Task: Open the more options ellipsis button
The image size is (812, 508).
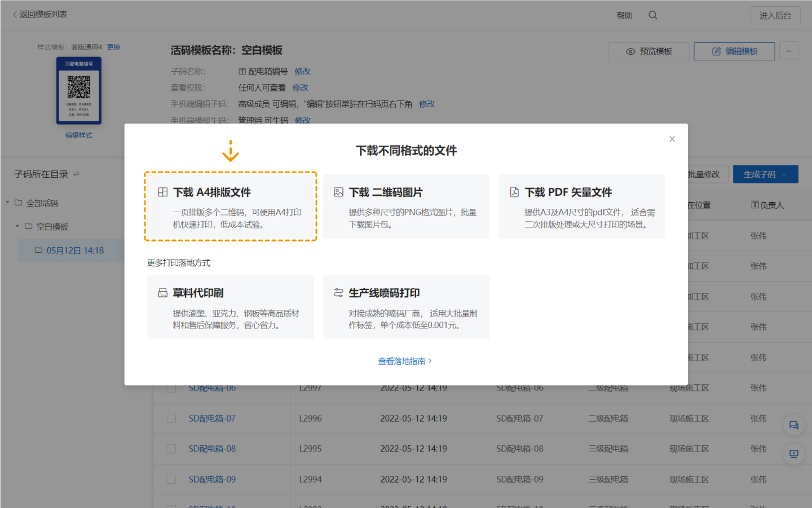Action: (x=788, y=51)
